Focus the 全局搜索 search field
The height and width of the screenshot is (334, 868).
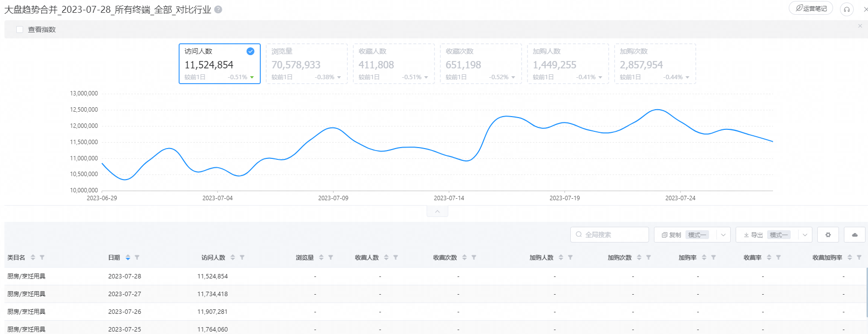coord(610,235)
